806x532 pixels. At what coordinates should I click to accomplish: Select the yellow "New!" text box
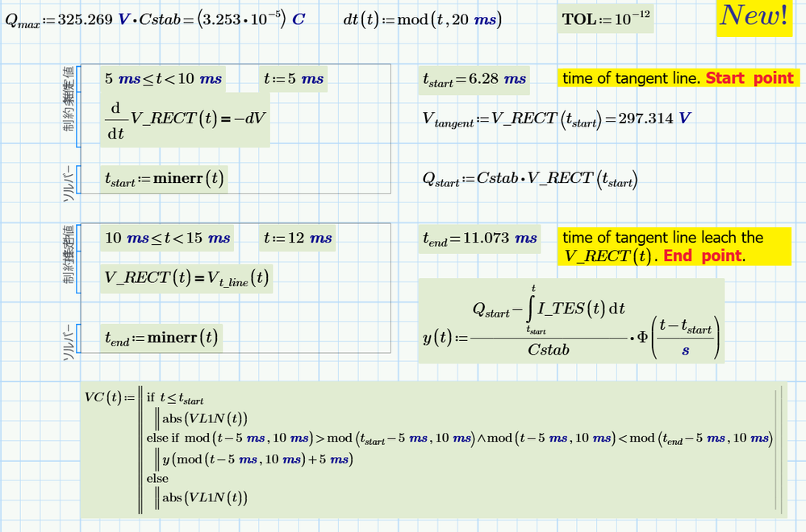tap(754, 17)
